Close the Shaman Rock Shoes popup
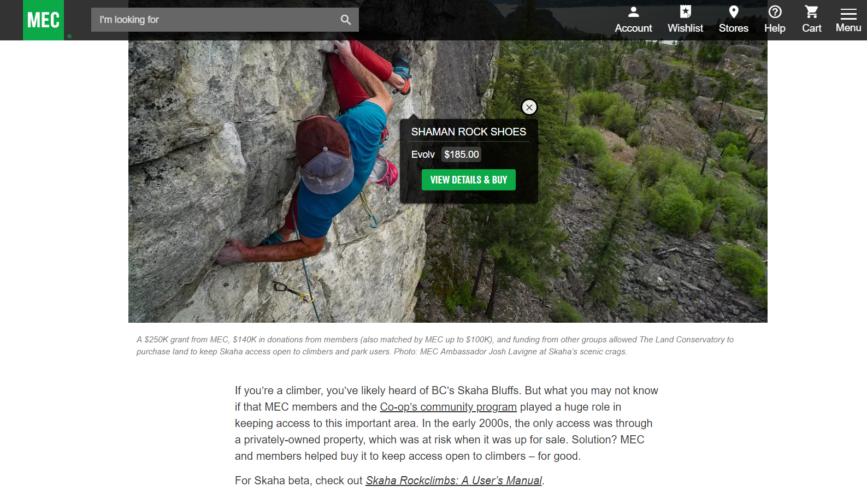This screenshot has height=504, width=867. [529, 107]
